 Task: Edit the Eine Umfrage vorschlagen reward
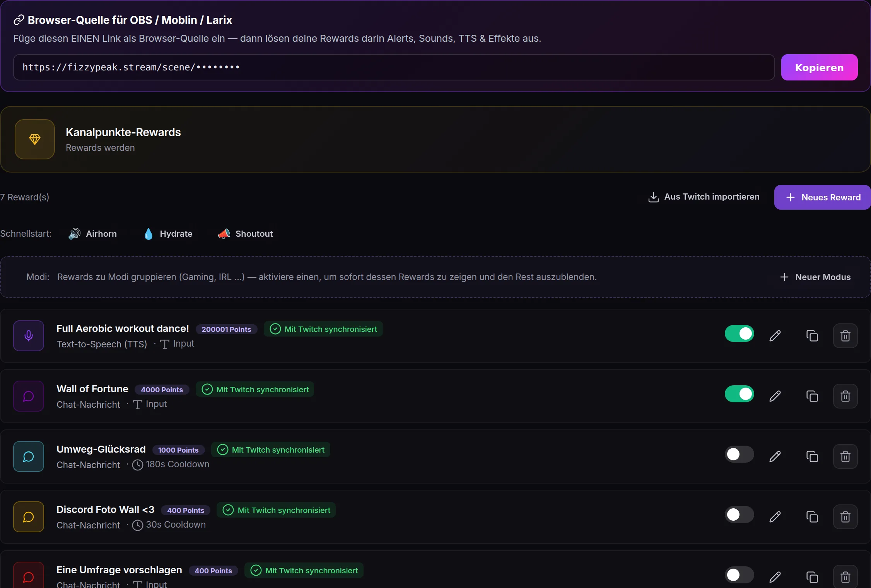(x=775, y=577)
